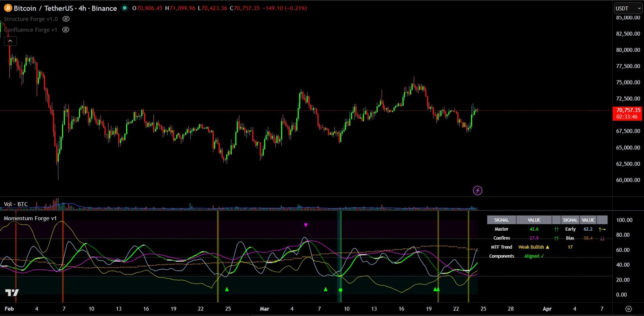The width and height of the screenshot is (644, 316).
Task: Click the Components row label
Action: 501,256
